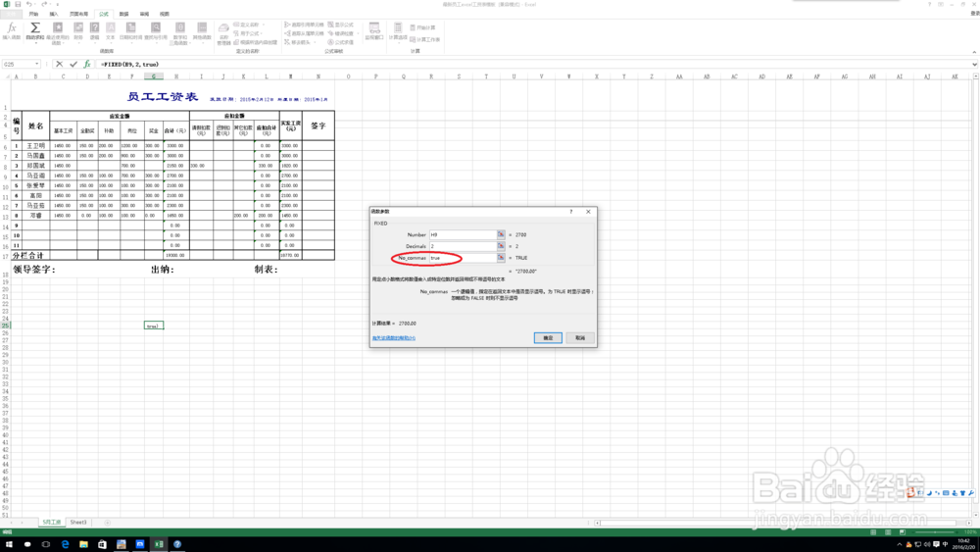Click Create from Selection in ribbon
Image resolution: width=980 pixels, height=552 pixels.
pyautogui.click(x=256, y=42)
